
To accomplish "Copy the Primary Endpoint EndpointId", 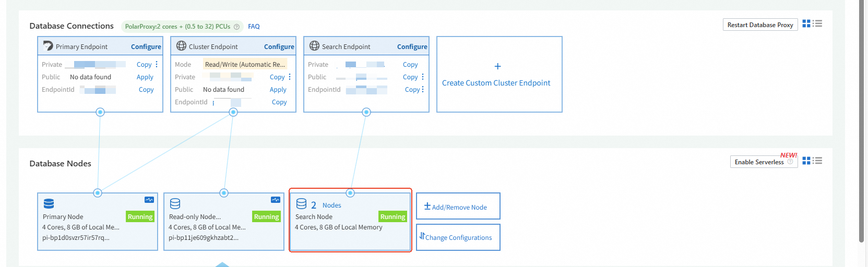I will click(146, 90).
